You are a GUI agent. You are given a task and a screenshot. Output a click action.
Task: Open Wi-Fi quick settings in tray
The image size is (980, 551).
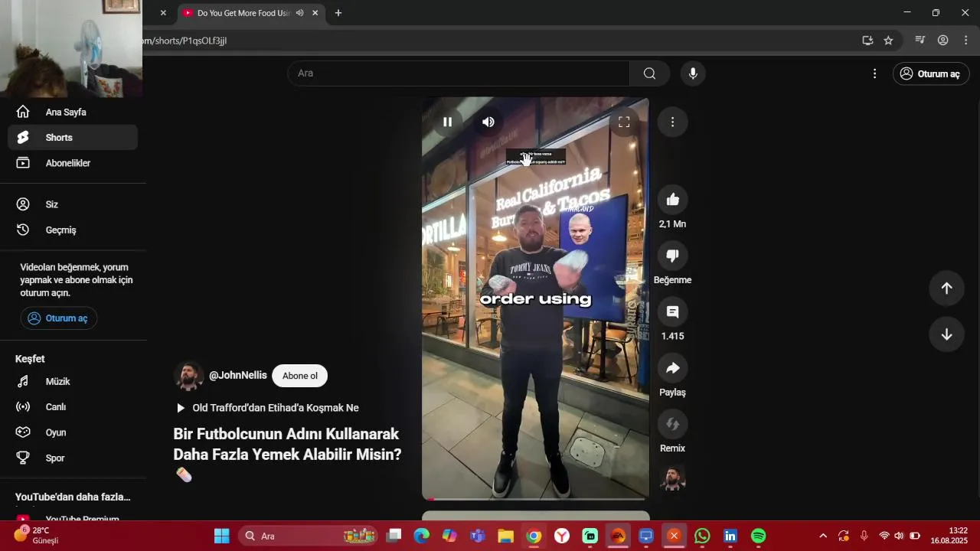[884, 536]
